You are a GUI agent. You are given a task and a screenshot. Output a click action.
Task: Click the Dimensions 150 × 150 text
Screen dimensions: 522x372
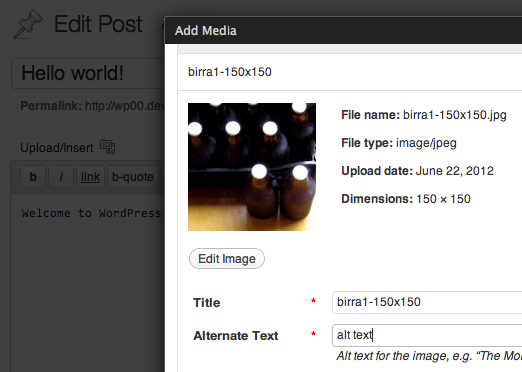pos(406,199)
